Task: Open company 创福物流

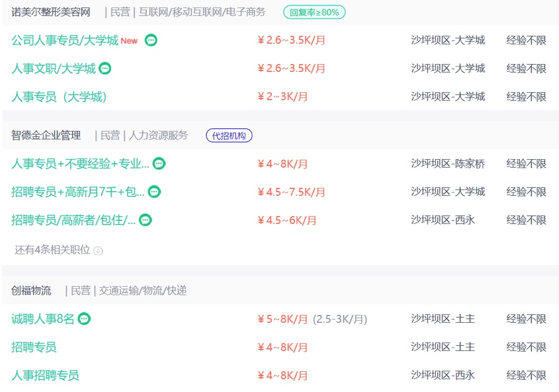Action: (x=31, y=291)
